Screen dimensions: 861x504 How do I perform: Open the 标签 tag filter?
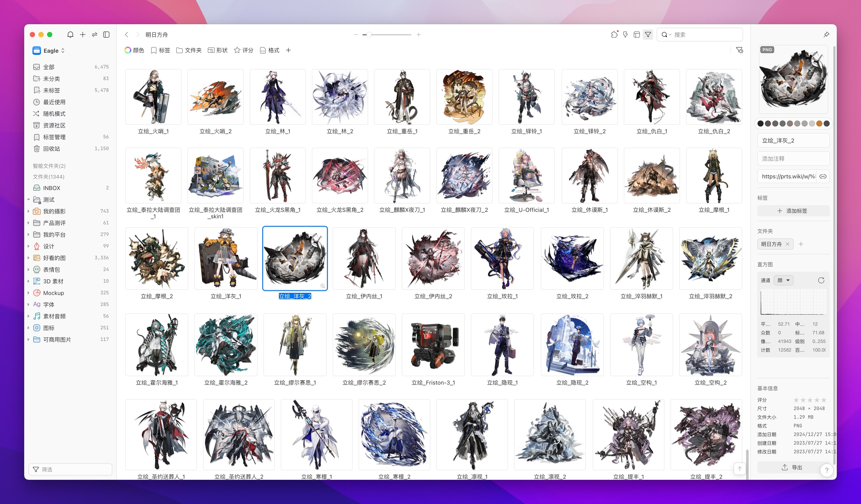tap(160, 50)
